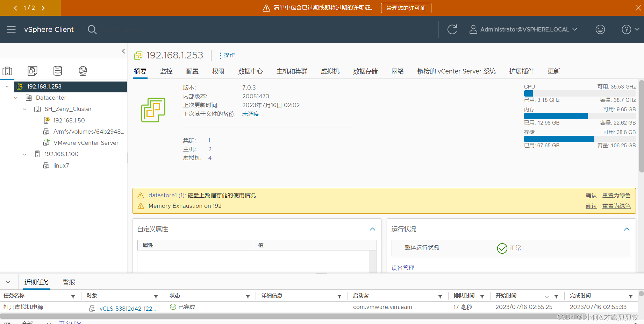Viewport: 644px width, 324px height.
Task: Open the 虚拟机 tab
Action: click(330, 71)
